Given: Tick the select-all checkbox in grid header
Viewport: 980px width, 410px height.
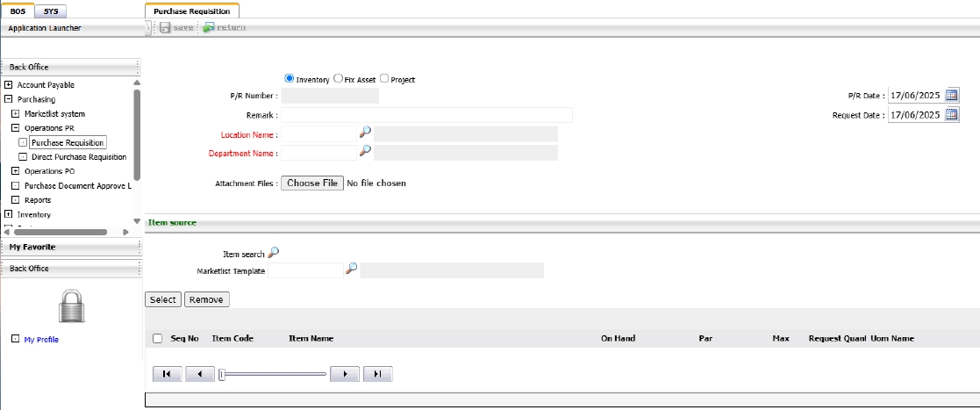Looking at the screenshot, I should tap(158, 338).
